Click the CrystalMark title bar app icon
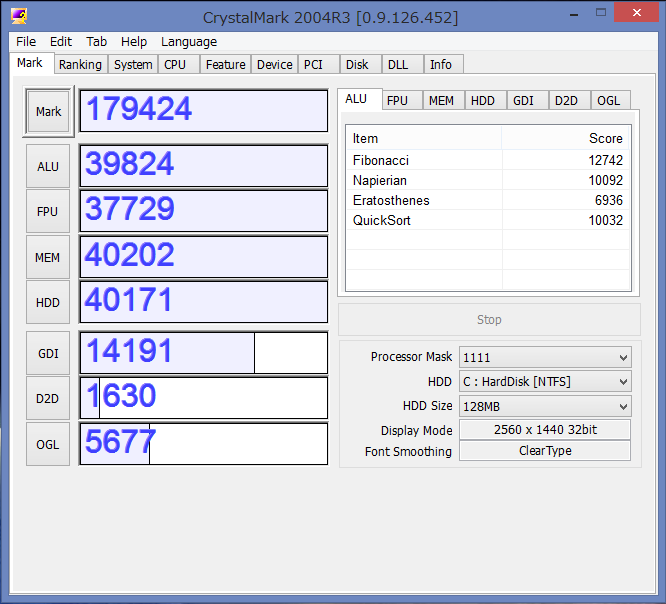 point(17,17)
